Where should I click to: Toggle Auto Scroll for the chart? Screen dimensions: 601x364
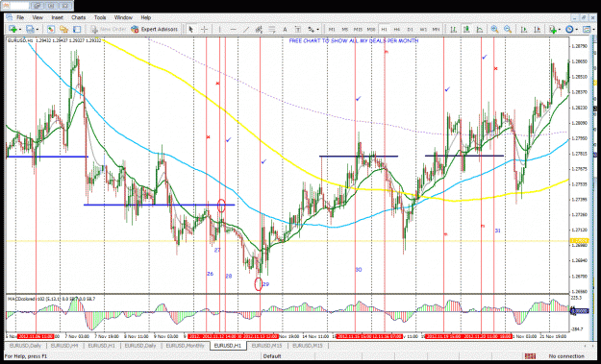click(524, 29)
